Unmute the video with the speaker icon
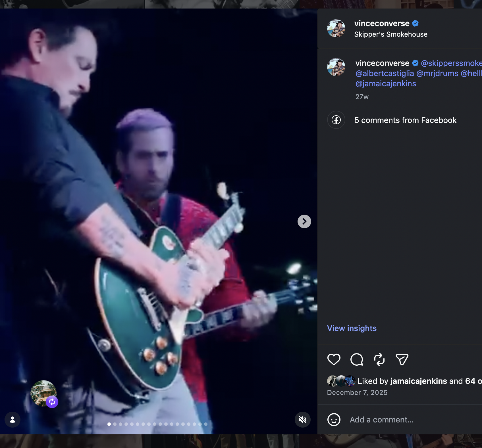 [303, 420]
